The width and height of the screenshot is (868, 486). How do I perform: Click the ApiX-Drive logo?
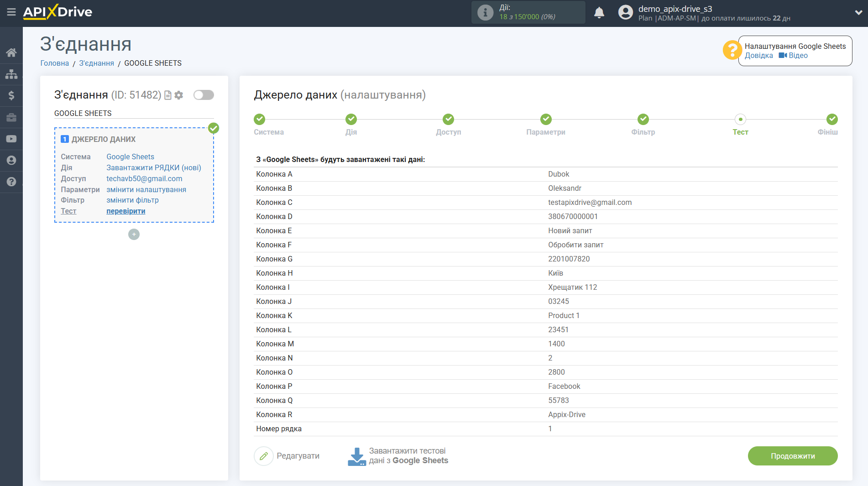(58, 12)
